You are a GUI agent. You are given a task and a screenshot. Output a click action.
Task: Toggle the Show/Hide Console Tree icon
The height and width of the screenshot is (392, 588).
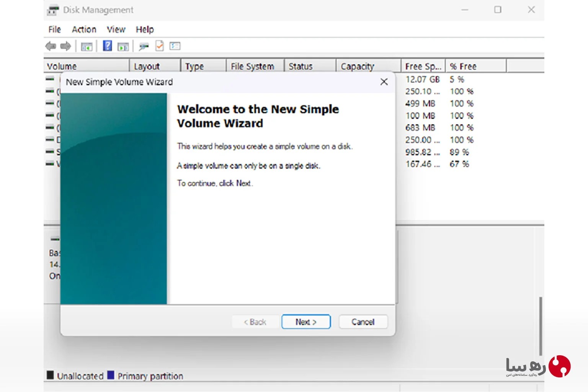click(x=87, y=47)
